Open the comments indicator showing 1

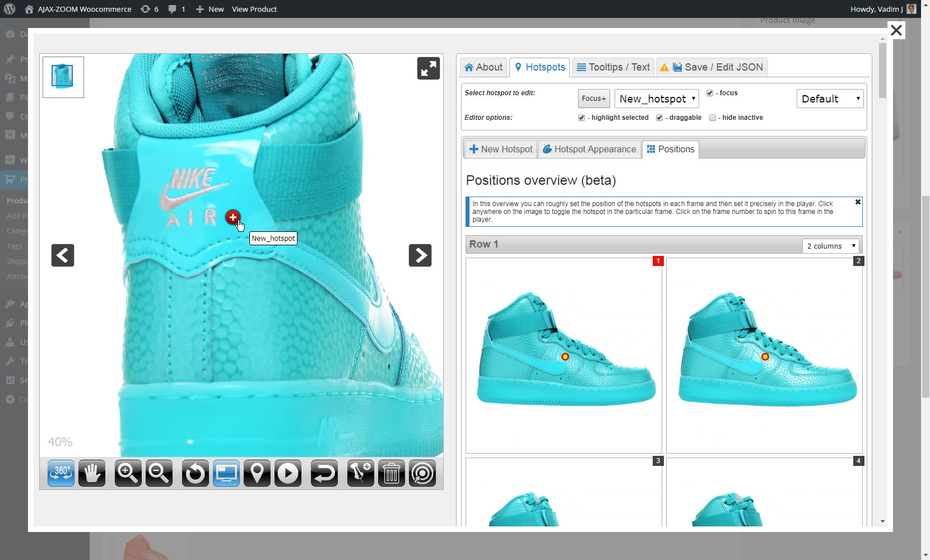tap(176, 9)
